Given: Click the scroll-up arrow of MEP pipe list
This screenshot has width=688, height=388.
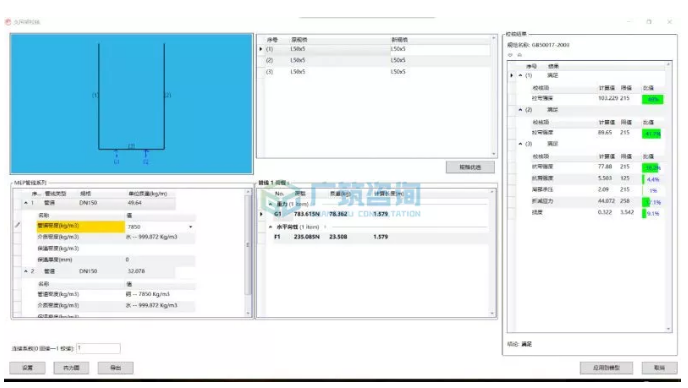Looking at the screenshot, I should (x=248, y=192).
